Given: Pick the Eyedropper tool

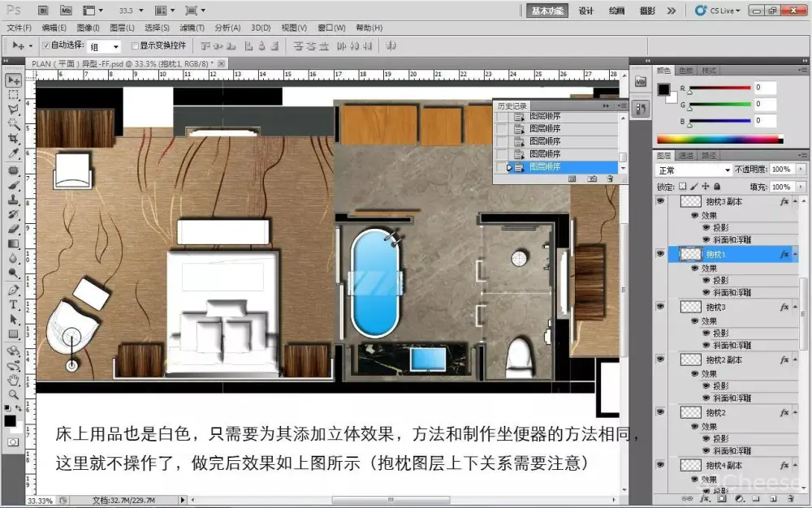Looking at the screenshot, I should pos(14,153).
